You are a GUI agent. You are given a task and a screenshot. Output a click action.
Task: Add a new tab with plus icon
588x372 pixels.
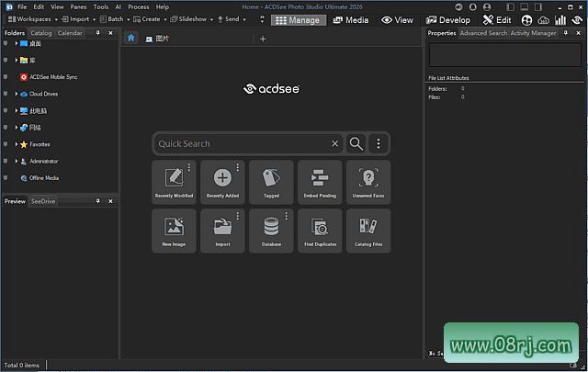pos(263,39)
